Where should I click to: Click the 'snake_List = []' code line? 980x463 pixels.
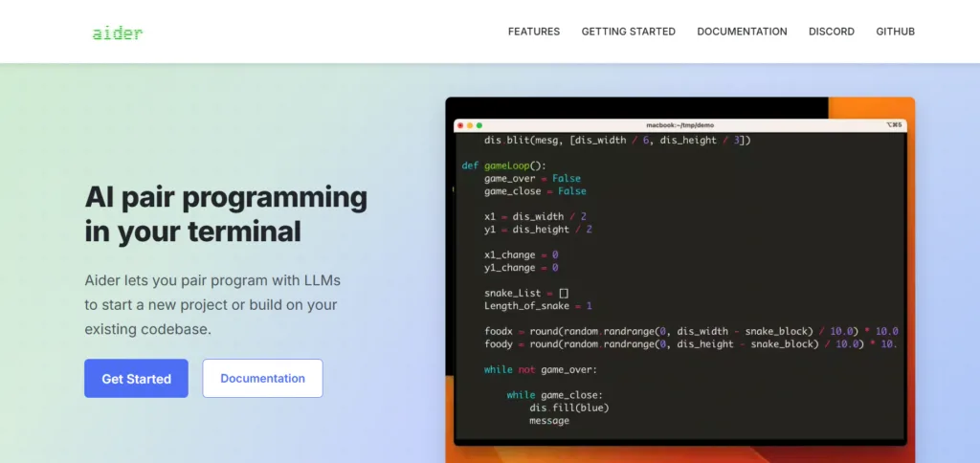coord(526,293)
